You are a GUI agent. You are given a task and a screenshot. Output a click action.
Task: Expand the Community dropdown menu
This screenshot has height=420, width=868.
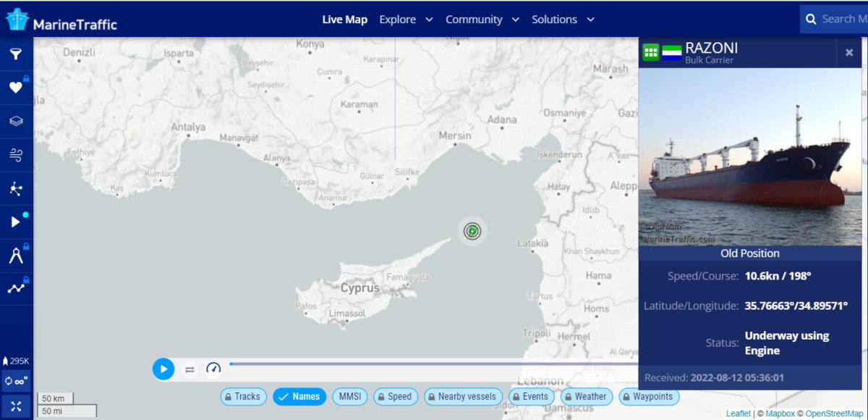click(x=482, y=20)
